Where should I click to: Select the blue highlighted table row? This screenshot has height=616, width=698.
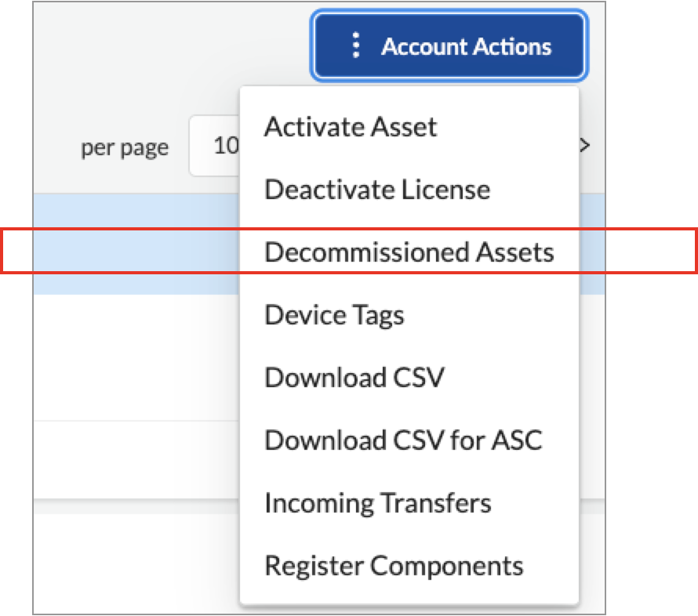click(x=133, y=251)
